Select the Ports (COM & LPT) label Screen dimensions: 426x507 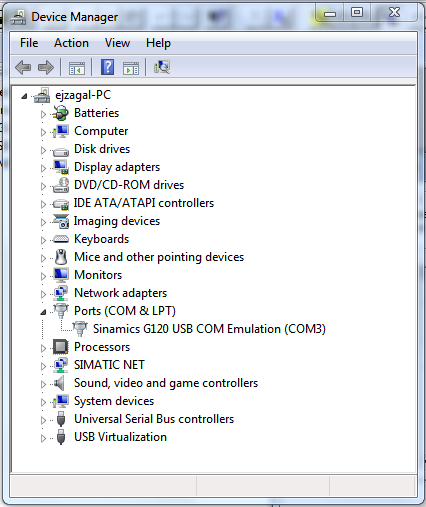(125, 311)
